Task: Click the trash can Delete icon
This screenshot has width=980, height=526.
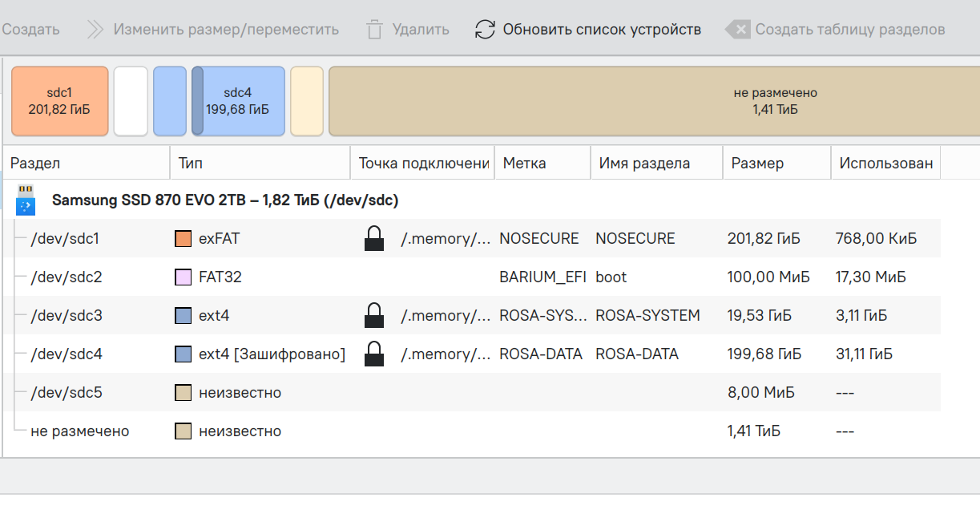Action: [374, 30]
